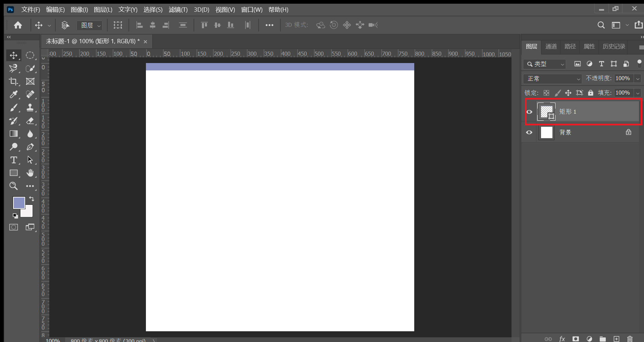Screen dimensions: 644x342
Task: Hide the 矩形 1 layer
Action: tap(529, 112)
